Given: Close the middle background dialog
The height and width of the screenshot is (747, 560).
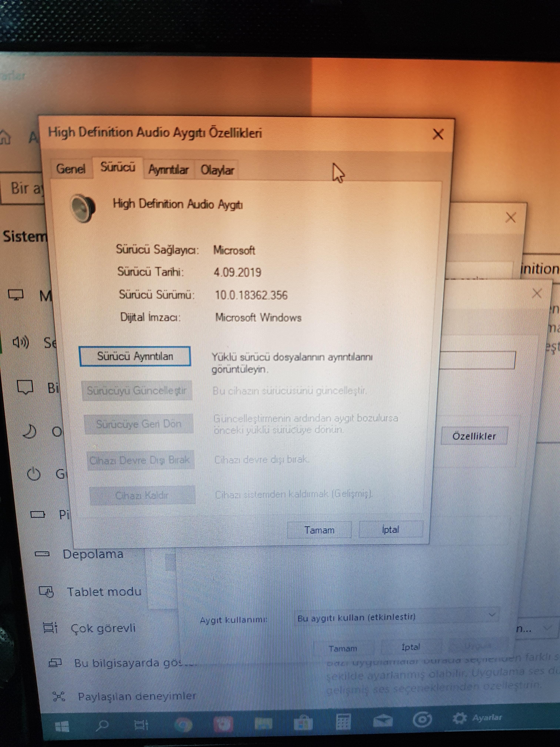Looking at the screenshot, I should pos(511,218).
